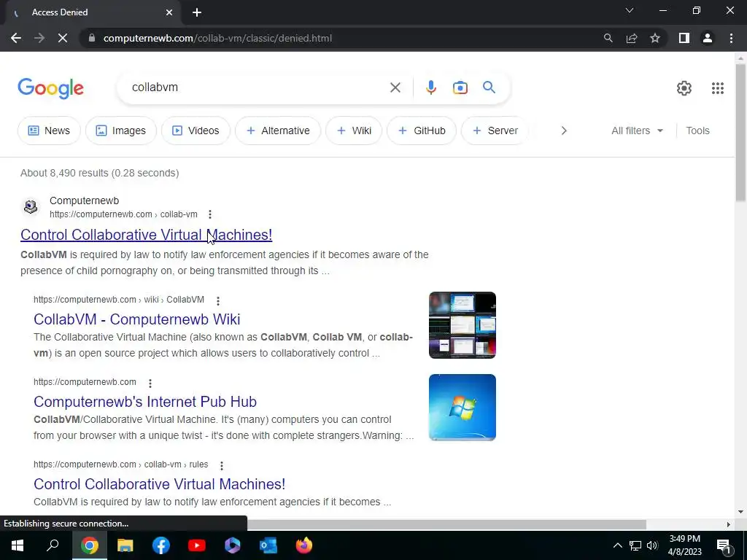This screenshot has height=560, width=747.
Task: Open the collab-vm rules result link
Action: 159,484
